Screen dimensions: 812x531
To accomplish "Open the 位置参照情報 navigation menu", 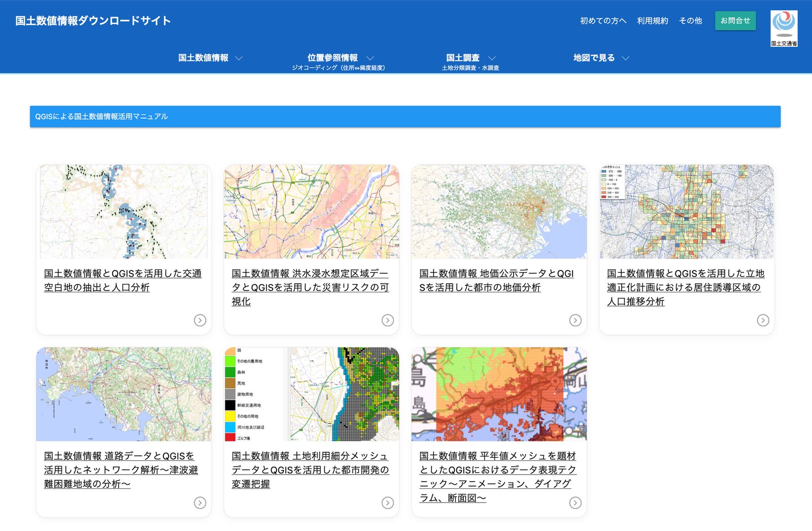I will point(332,58).
